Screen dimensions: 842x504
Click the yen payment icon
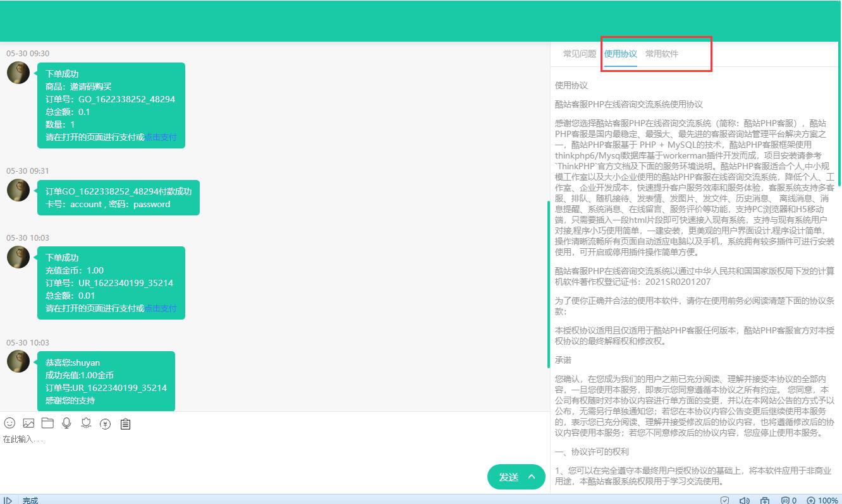point(106,424)
